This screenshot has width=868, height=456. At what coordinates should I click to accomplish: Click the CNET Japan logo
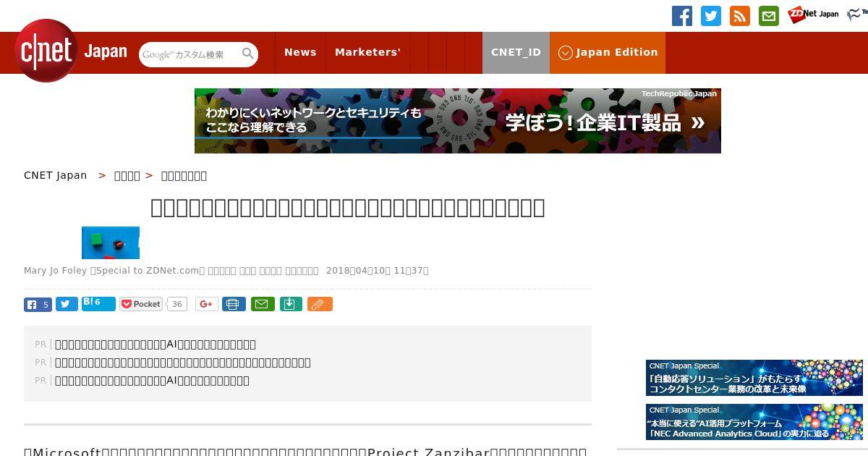coord(71,51)
